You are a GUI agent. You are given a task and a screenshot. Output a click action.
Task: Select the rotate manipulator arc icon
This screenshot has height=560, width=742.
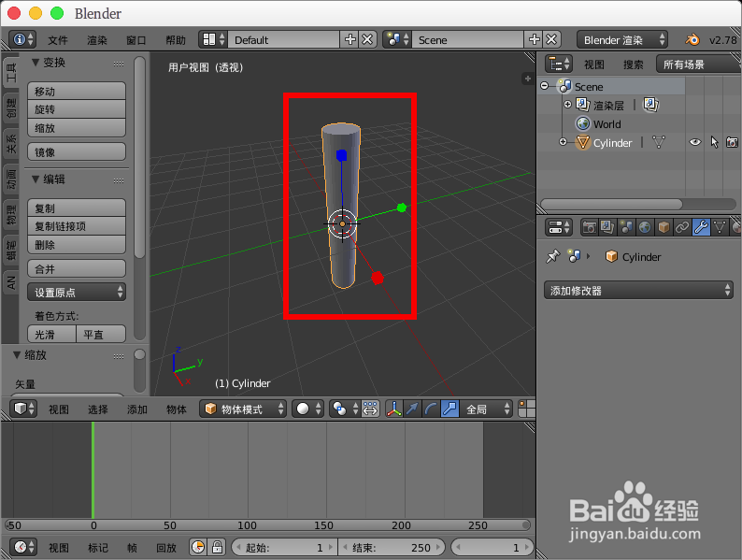(431, 409)
